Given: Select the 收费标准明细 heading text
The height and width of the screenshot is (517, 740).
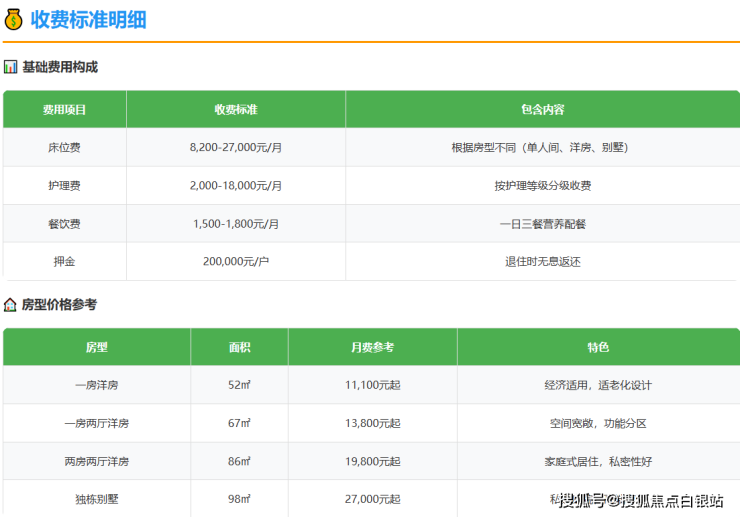Looking at the screenshot, I should tap(88, 19).
